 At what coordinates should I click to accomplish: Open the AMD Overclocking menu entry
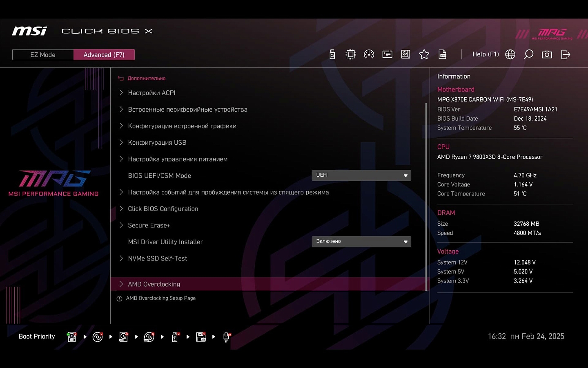pos(154,284)
